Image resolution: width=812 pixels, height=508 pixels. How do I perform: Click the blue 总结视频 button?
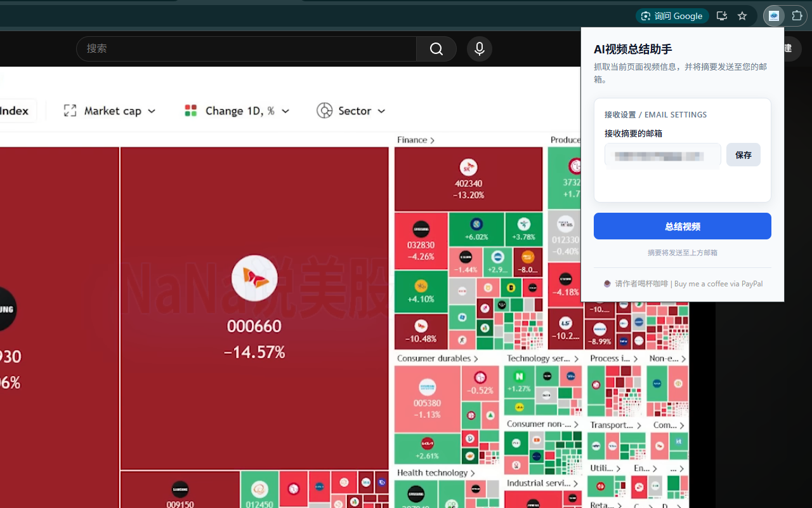tap(683, 226)
